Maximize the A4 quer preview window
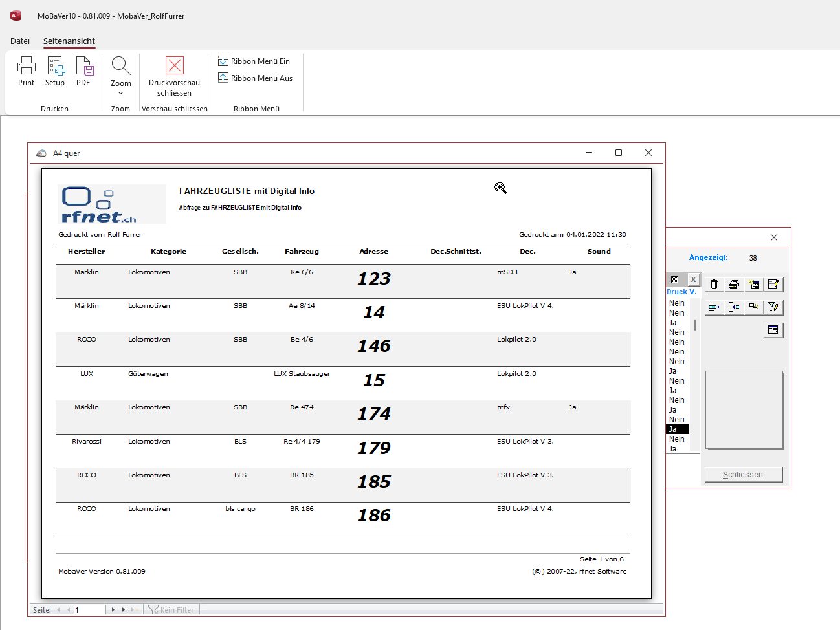The height and width of the screenshot is (630, 840). tap(619, 153)
